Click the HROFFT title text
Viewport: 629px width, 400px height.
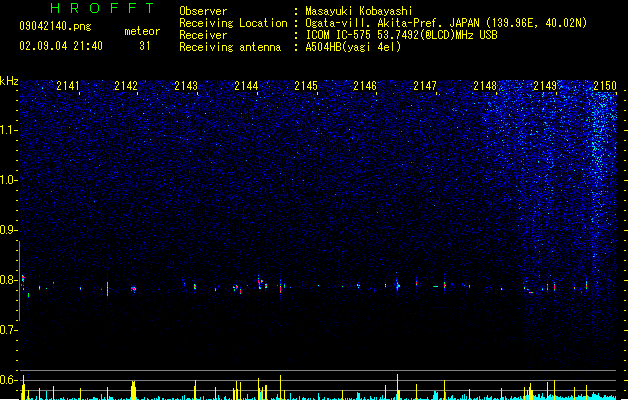103,8
